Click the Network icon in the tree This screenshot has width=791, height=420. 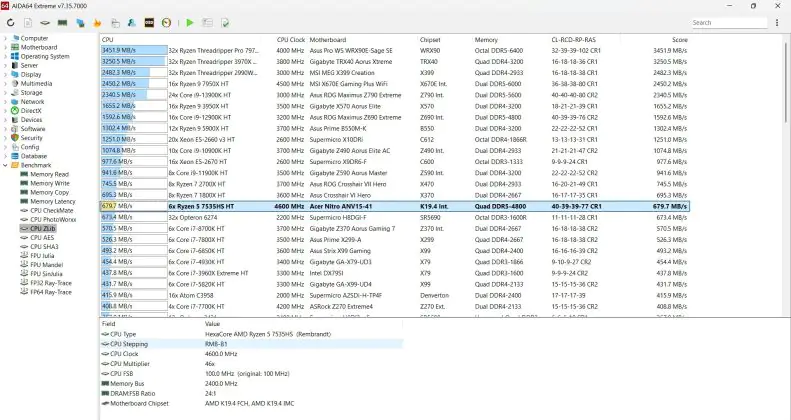[15, 102]
